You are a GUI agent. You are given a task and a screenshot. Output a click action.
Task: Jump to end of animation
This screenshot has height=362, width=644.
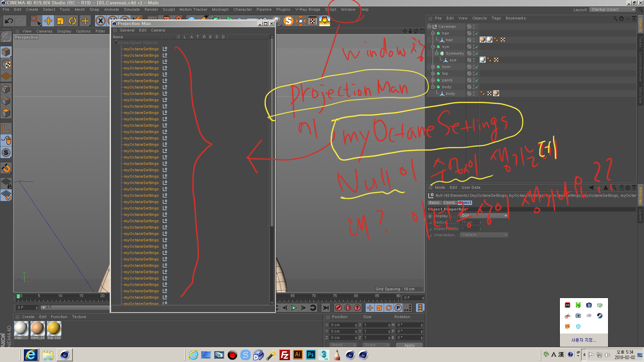click(325, 308)
